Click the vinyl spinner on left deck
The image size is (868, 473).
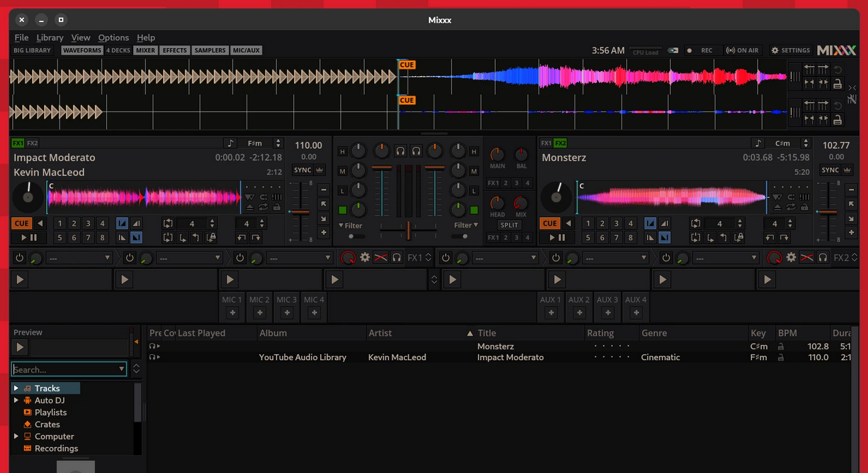(28, 197)
